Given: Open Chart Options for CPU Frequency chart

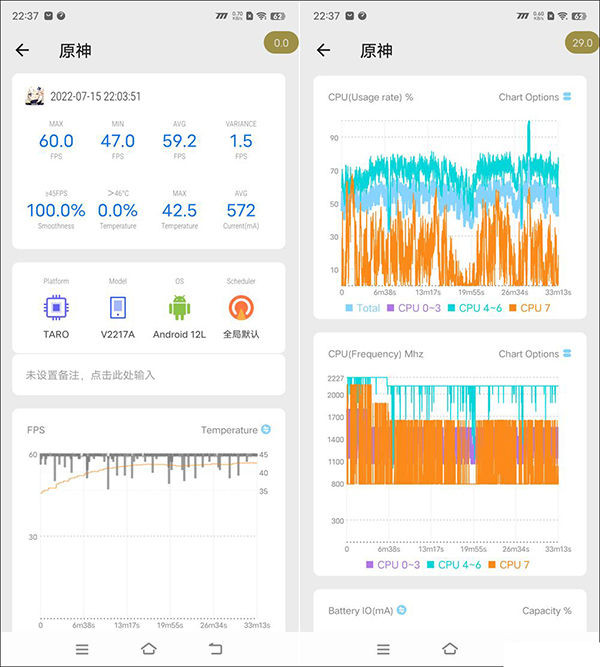Looking at the screenshot, I should click(x=535, y=354).
